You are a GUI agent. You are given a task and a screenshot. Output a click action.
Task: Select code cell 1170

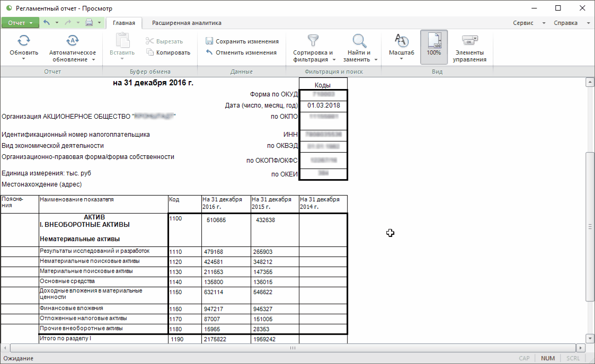tap(185, 319)
